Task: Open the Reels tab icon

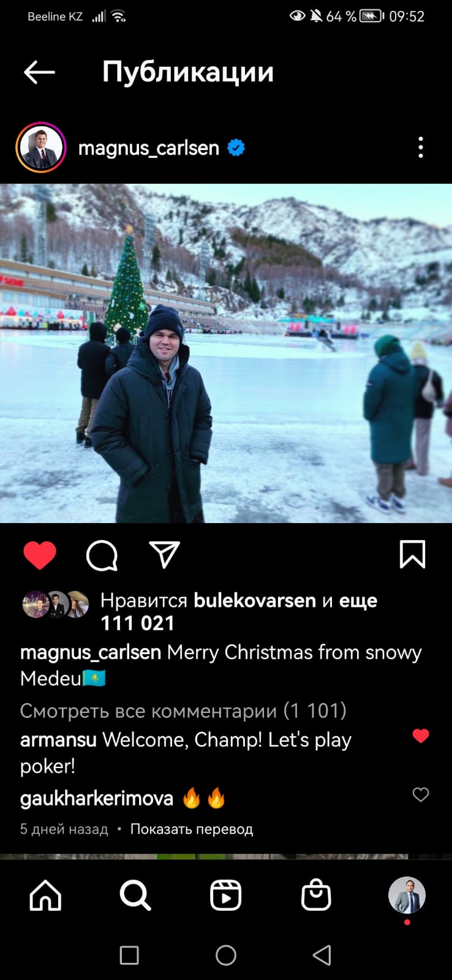Action: pos(225,895)
